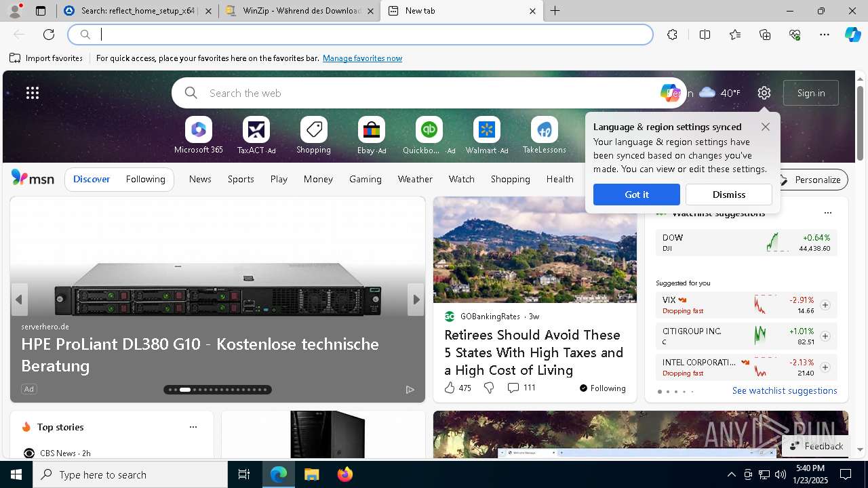
Task: Click the Dismiss button
Action: click(x=729, y=195)
